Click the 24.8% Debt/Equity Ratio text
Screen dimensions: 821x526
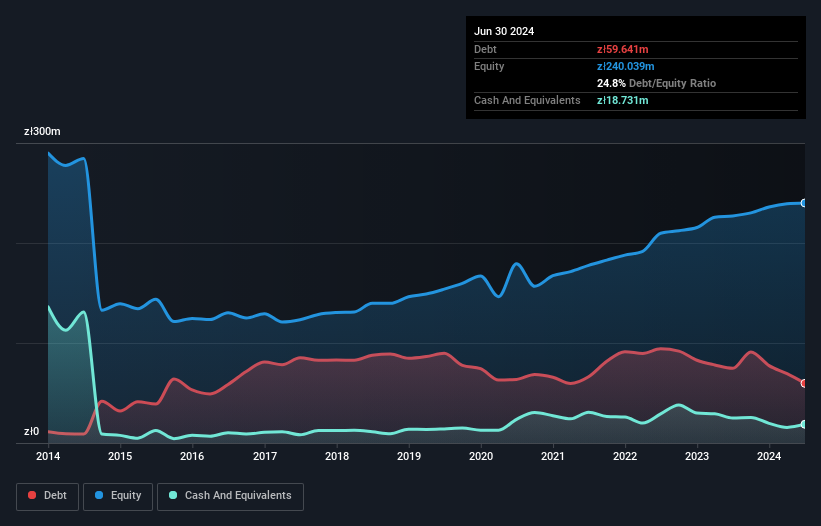tap(657, 83)
